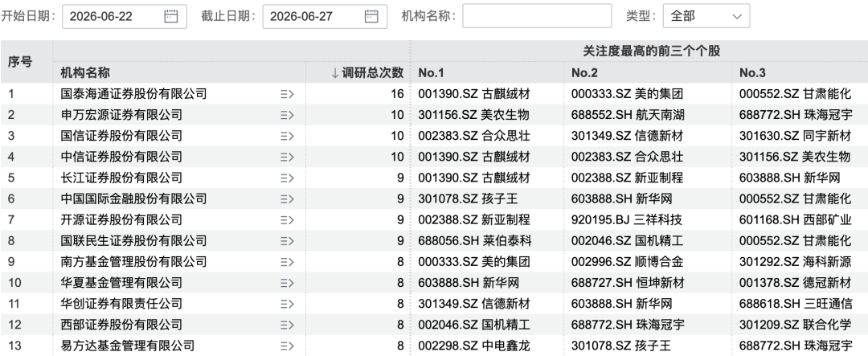Click the 机构名称 column header
The width and height of the screenshot is (868, 356).
pyautogui.click(x=85, y=73)
